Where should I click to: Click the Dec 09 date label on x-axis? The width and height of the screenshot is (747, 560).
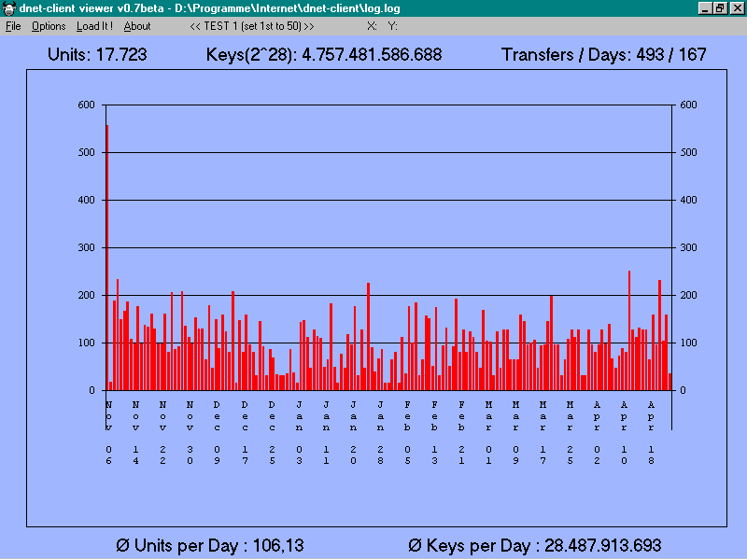(x=217, y=432)
